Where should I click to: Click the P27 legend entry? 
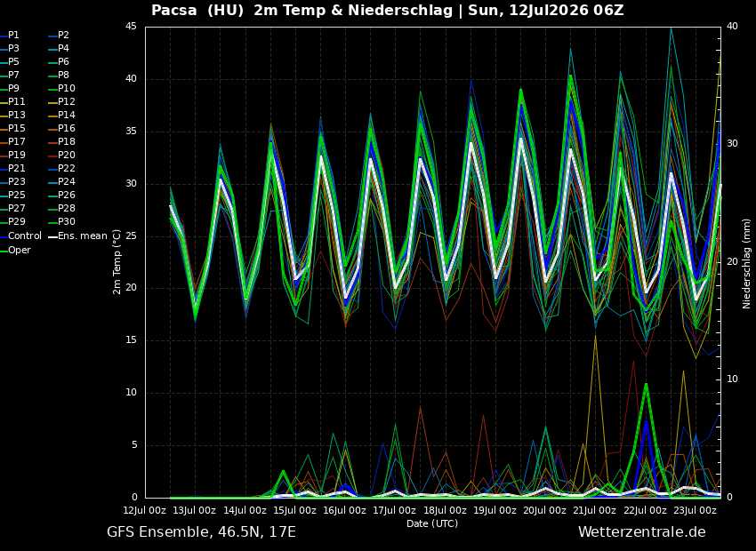(13, 208)
